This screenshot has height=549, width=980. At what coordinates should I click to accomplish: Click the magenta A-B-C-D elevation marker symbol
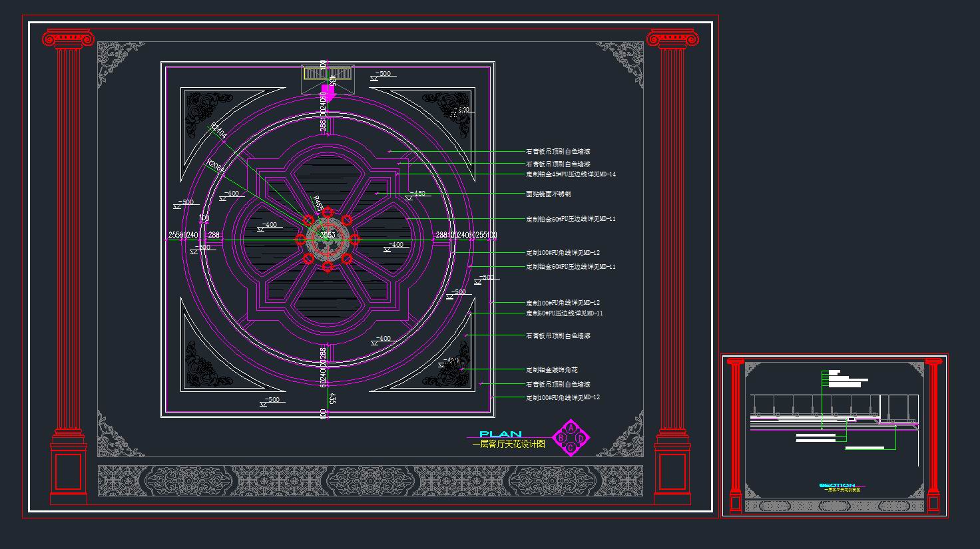tap(571, 438)
